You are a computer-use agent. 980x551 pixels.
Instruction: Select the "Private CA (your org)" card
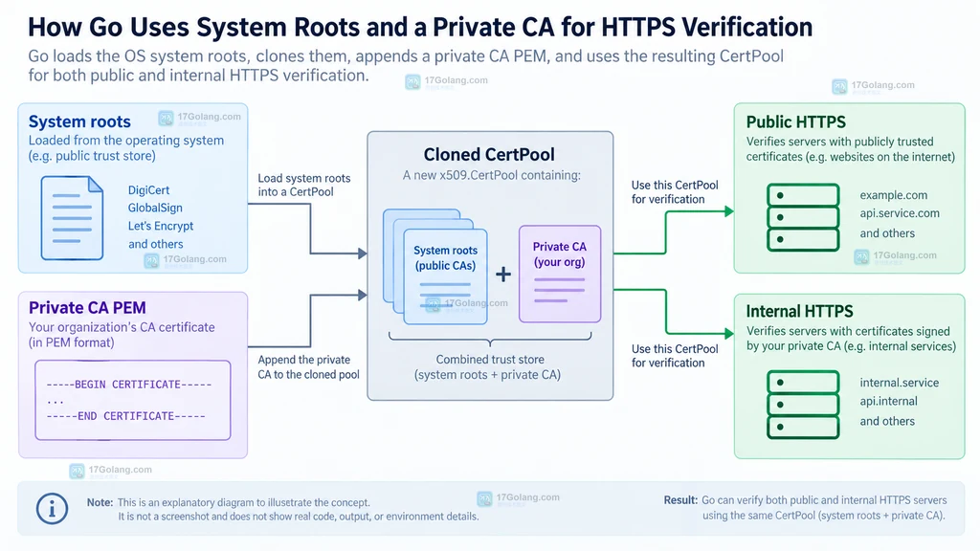pos(560,275)
